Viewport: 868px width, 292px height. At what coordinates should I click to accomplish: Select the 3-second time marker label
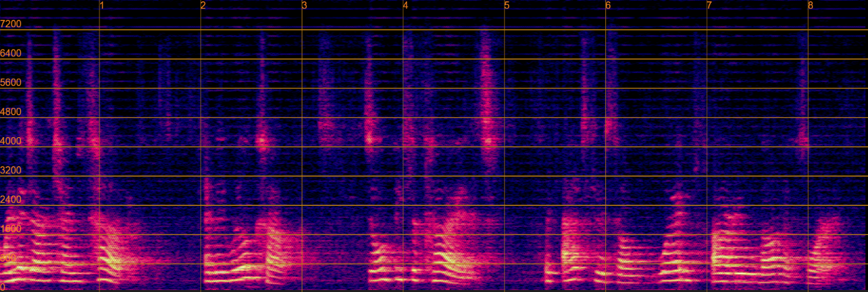coord(304,6)
